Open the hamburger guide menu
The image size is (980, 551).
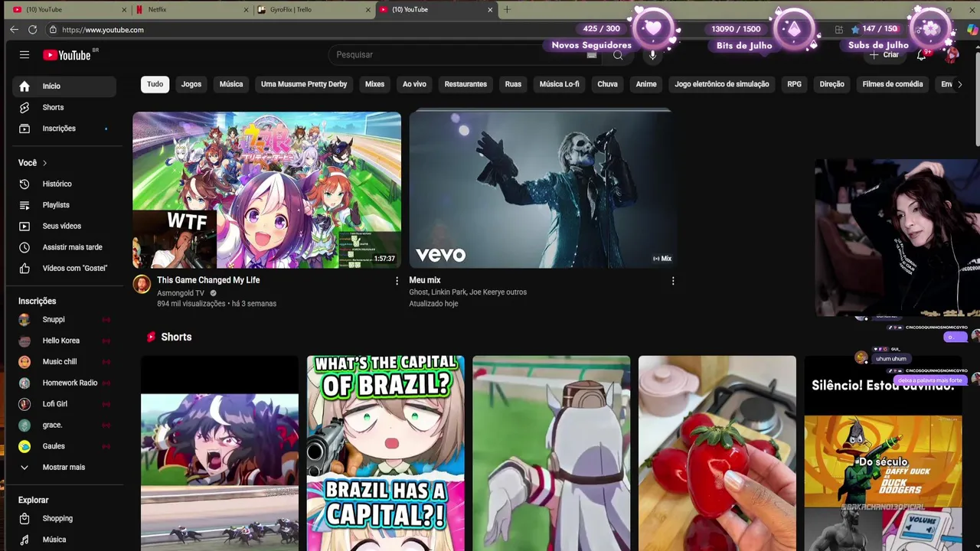point(24,54)
